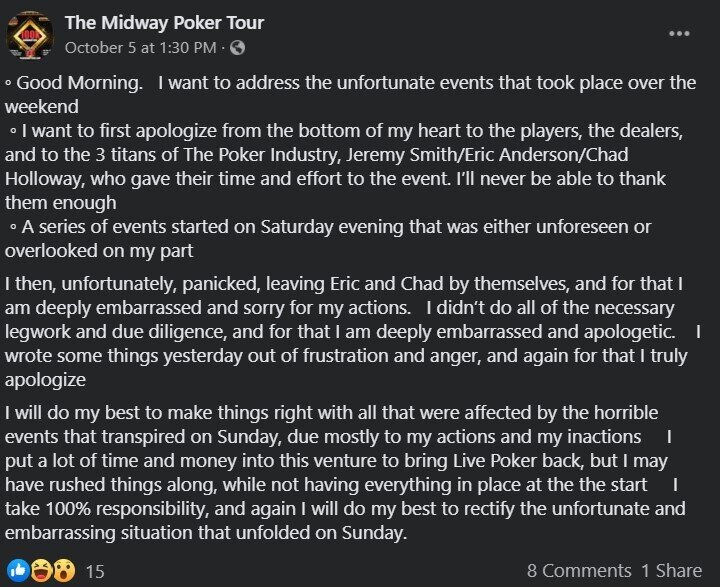Click the Good Morning opening sentence

(x=351, y=95)
